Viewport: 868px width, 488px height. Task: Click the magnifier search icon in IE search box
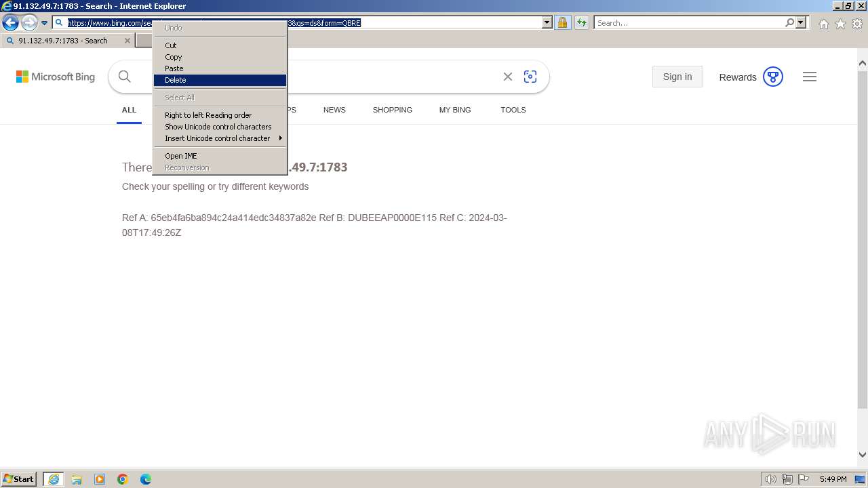click(x=789, y=22)
